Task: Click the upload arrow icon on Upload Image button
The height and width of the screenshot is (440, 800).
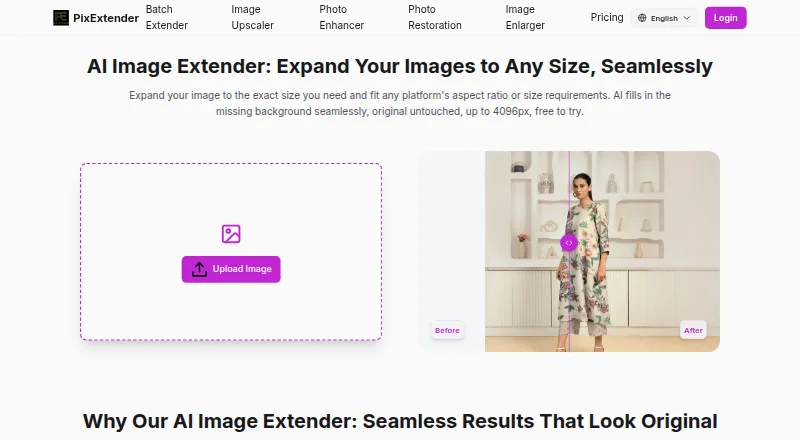Action: pos(199,269)
